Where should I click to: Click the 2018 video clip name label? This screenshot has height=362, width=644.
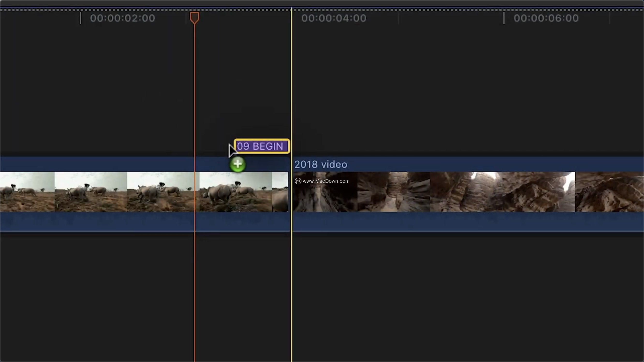(x=321, y=164)
